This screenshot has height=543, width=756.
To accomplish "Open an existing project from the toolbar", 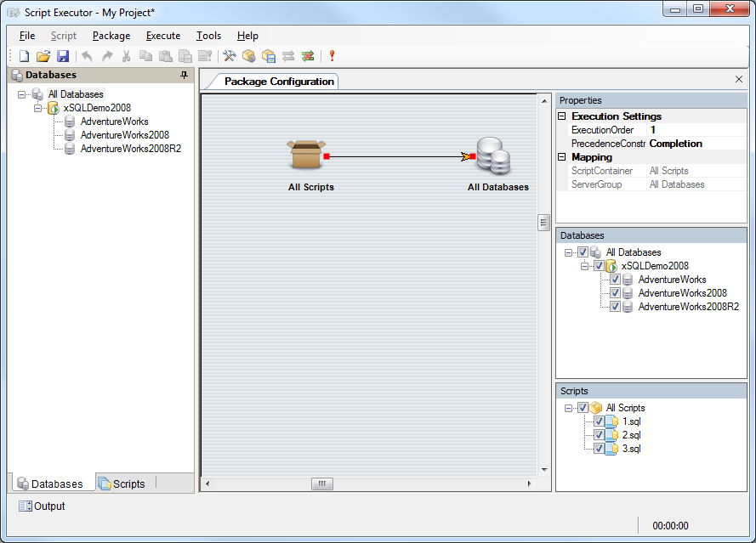I will (43, 56).
